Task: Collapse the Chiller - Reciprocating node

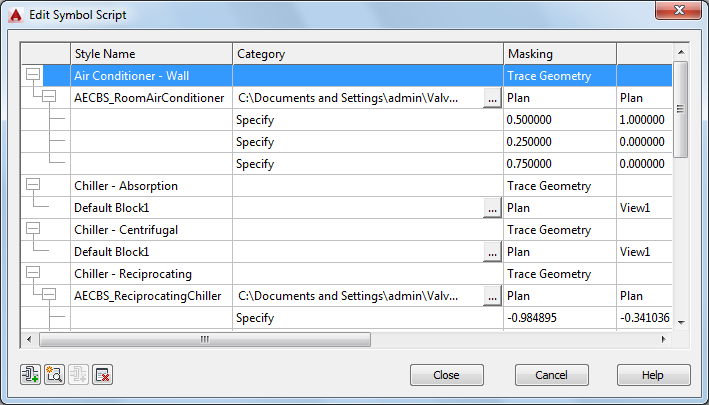Action: (34, 273)
